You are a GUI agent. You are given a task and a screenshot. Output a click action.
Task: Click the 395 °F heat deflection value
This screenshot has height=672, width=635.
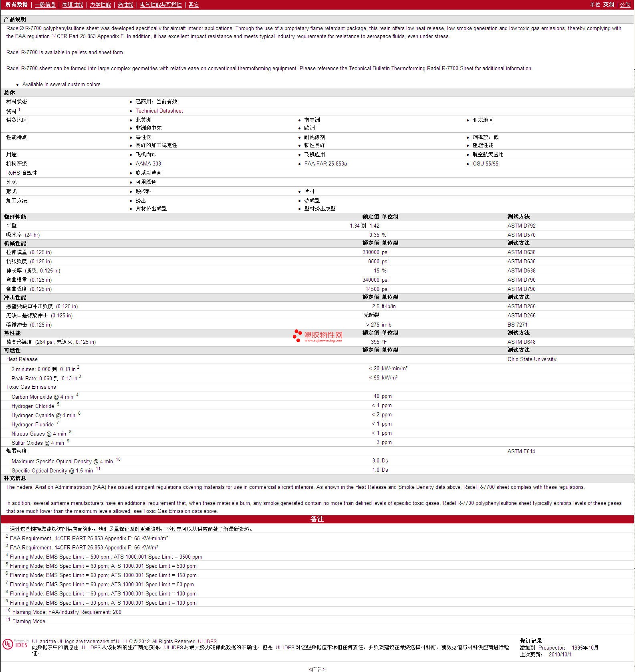click(379, 342)
